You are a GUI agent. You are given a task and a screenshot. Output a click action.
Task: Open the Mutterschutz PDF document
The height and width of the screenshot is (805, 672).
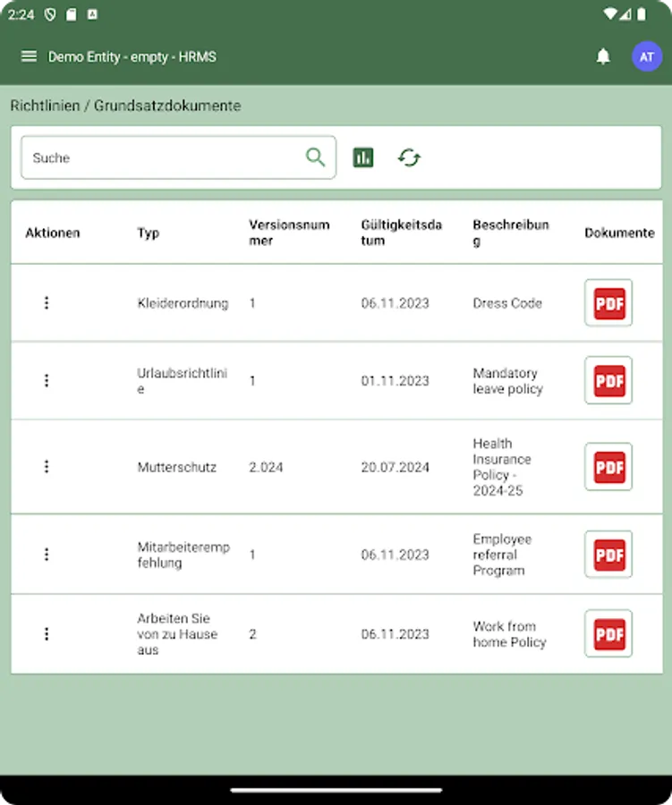pyautogui.click(x=608, y=466)
